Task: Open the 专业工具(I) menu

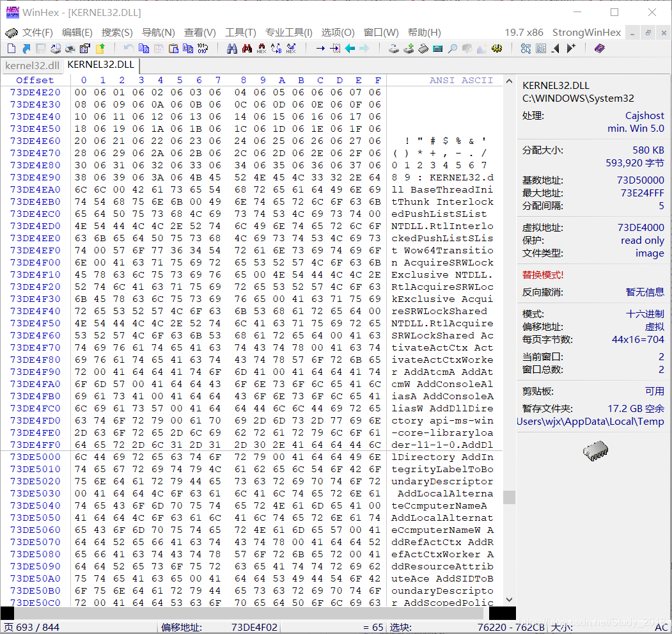Action: pos(289,33)
